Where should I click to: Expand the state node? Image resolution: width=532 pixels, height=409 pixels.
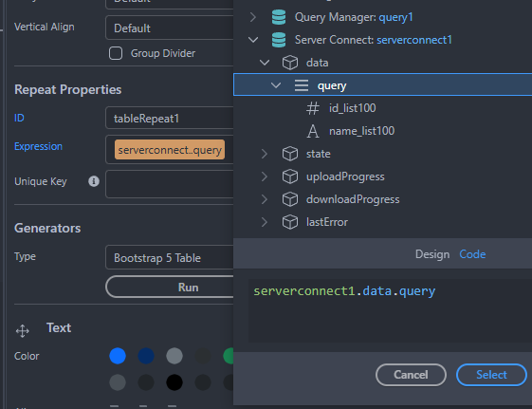pyautogui.click(x=265, y=154)
